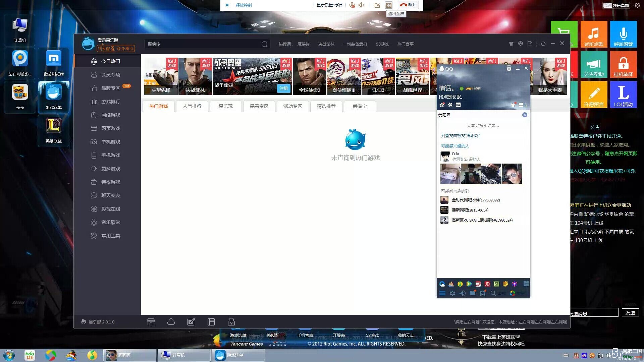Screen dimensions: 644x362
Task: Open QQ app manager grid icon
Action: (x=526, y=284)
